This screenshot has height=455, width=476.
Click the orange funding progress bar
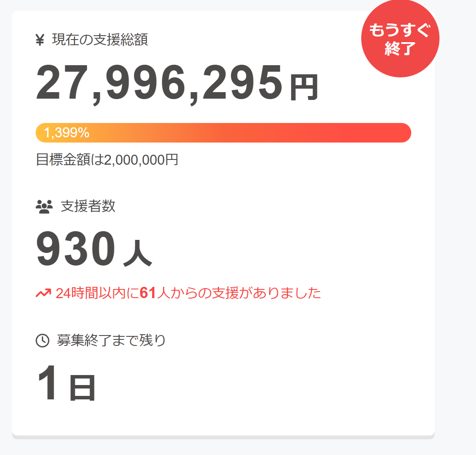click(223, 133)
